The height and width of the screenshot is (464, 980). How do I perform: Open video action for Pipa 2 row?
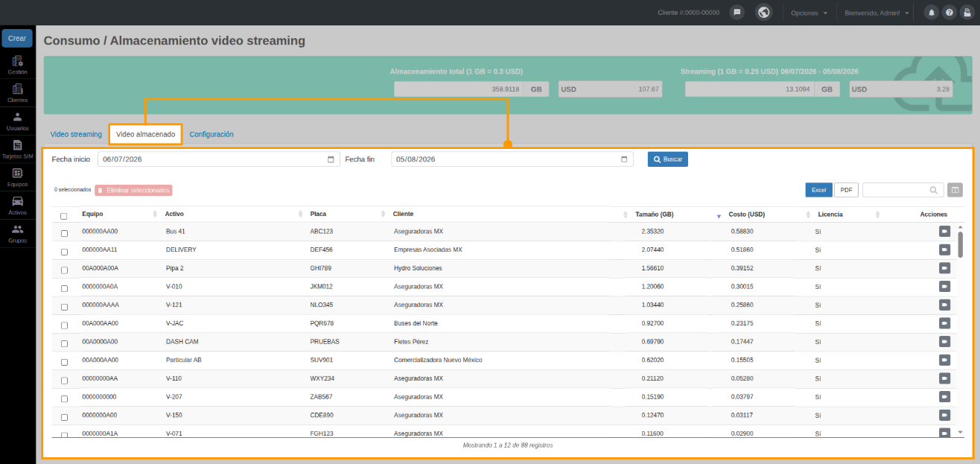tap(944, 267)
